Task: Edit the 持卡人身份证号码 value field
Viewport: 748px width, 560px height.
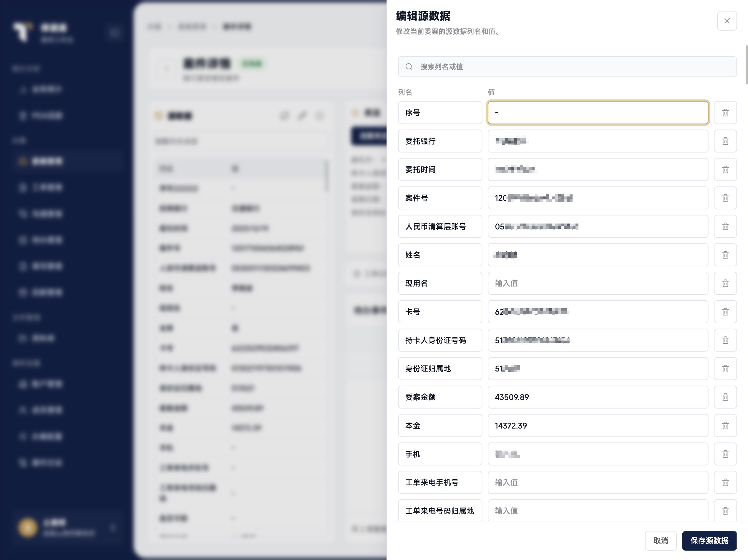Action: (x=598, y=340)
